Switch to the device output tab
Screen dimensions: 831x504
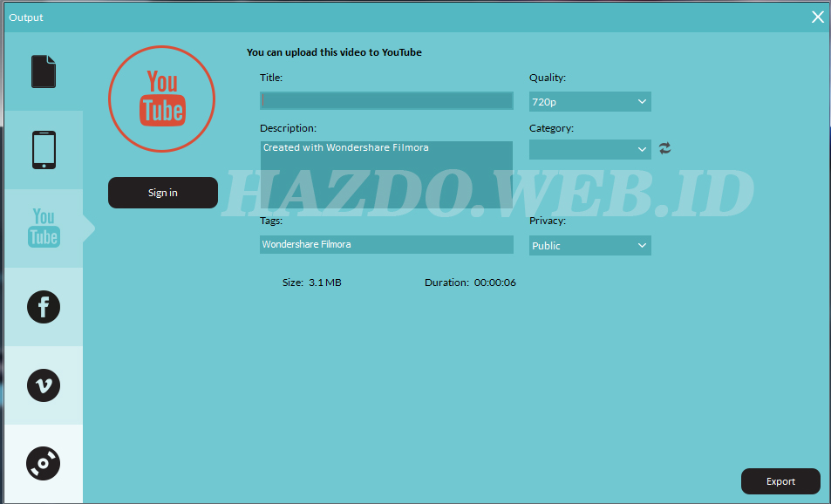[x=44, y=150]
